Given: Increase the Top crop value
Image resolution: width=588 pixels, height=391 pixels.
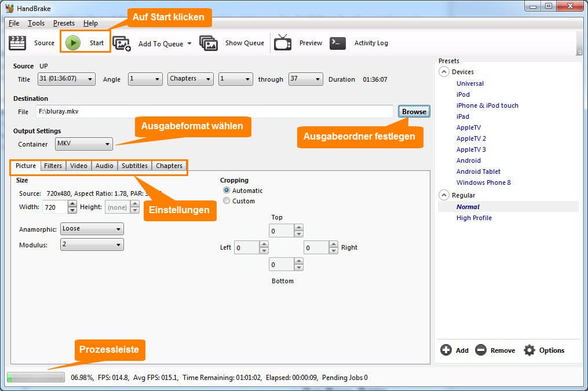Looking at the screenshot, I should point(298,228).
